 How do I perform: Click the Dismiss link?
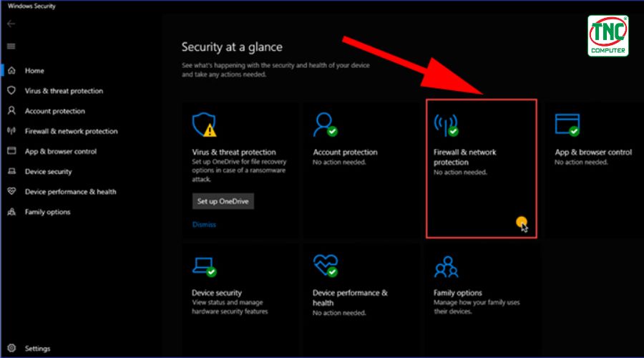[x=204, y=224]
